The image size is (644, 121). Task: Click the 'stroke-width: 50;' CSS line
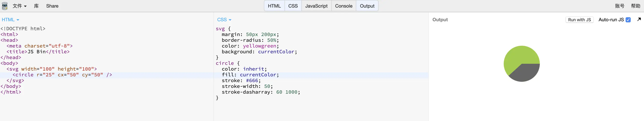point(247,86)
